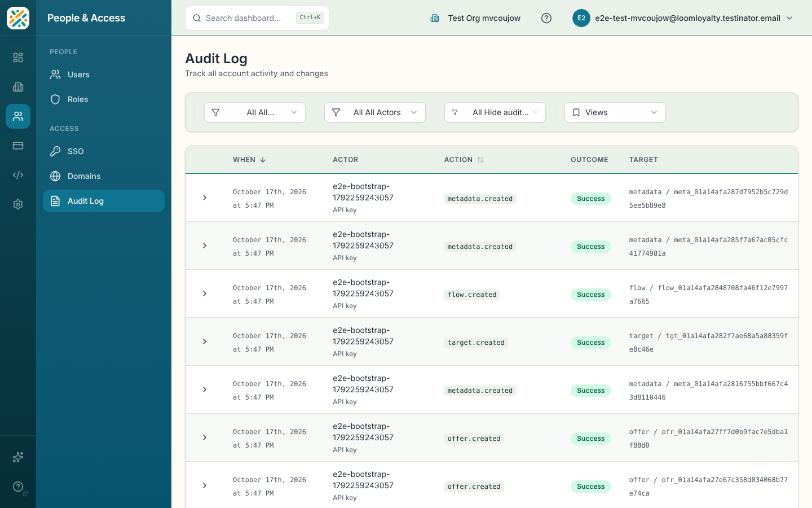Image resolution: width=812 pixels, height=508 pixels.
Task: Click the E2 user avatar
Action: (581, 18)
